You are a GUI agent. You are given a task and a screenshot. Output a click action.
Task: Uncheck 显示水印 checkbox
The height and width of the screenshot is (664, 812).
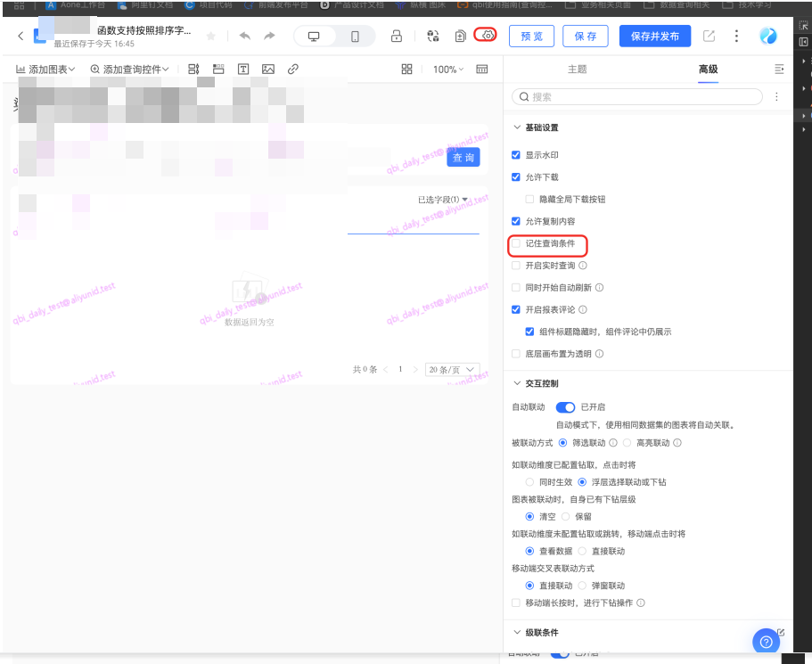click(516, 155)
